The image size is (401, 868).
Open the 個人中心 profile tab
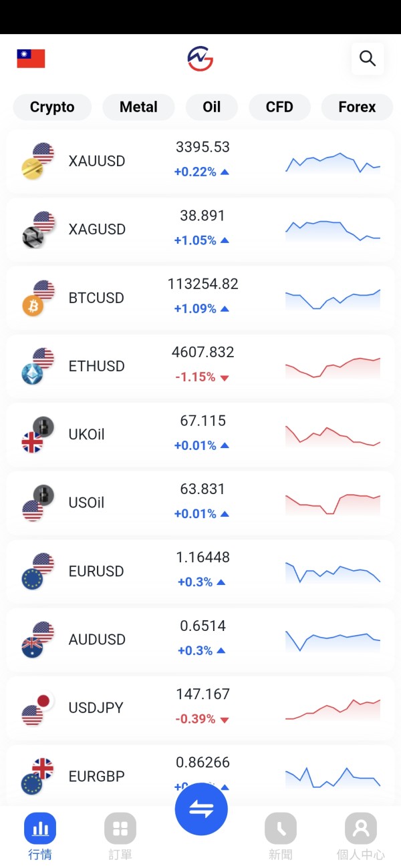[x=361, y=836]
